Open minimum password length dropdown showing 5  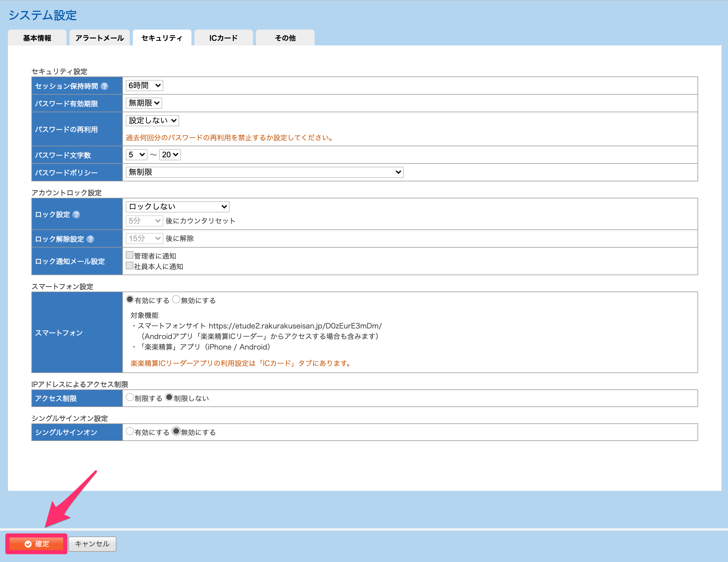(x=136, y=155)
